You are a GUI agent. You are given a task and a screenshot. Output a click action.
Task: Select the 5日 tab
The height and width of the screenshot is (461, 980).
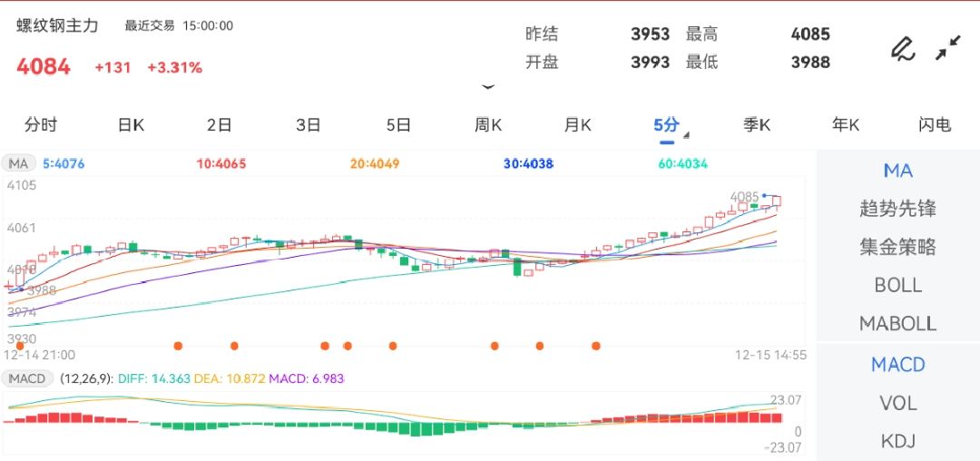pos(398,125)
